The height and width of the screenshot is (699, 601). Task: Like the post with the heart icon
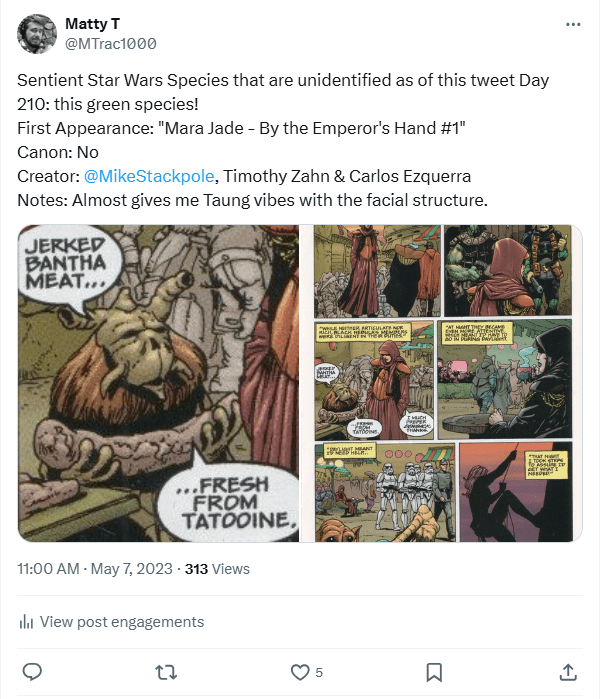pyautogui.click(x=299, y=671)
